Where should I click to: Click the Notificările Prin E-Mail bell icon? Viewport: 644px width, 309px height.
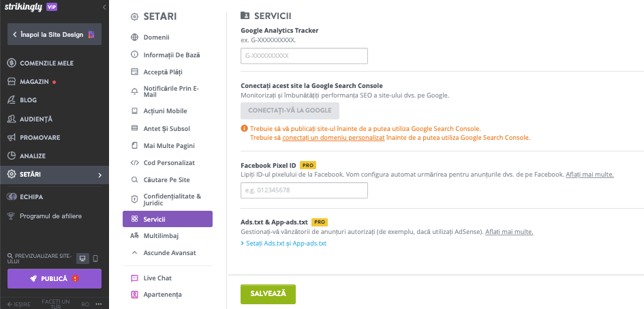[x=134, y=93]
